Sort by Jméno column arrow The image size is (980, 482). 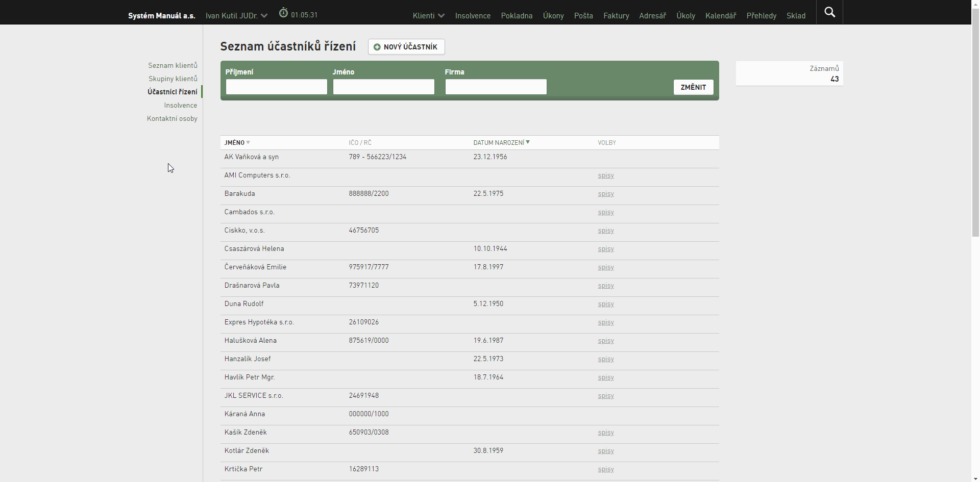click(x=248, y=142)
